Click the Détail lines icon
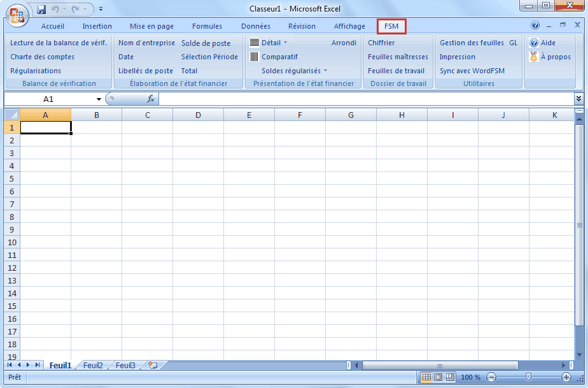This screenshot has height=388, width=588. click(x=255, y=43)
